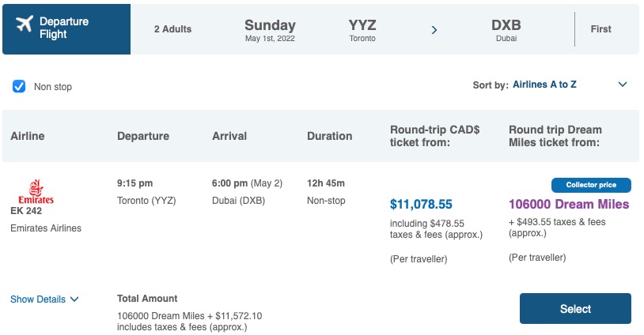Click the Airline column header
The height and width of the screenshot is (335, 644).
tap(28, 136)
